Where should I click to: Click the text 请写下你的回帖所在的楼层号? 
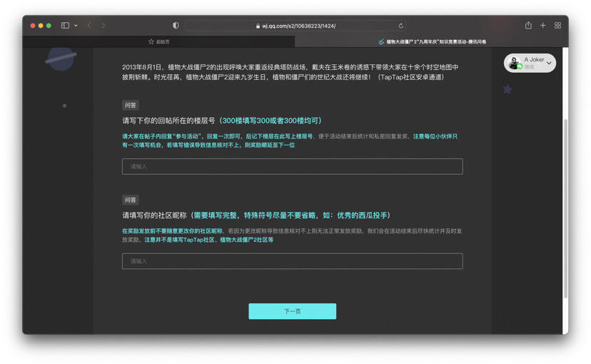(x=168, y=121)
